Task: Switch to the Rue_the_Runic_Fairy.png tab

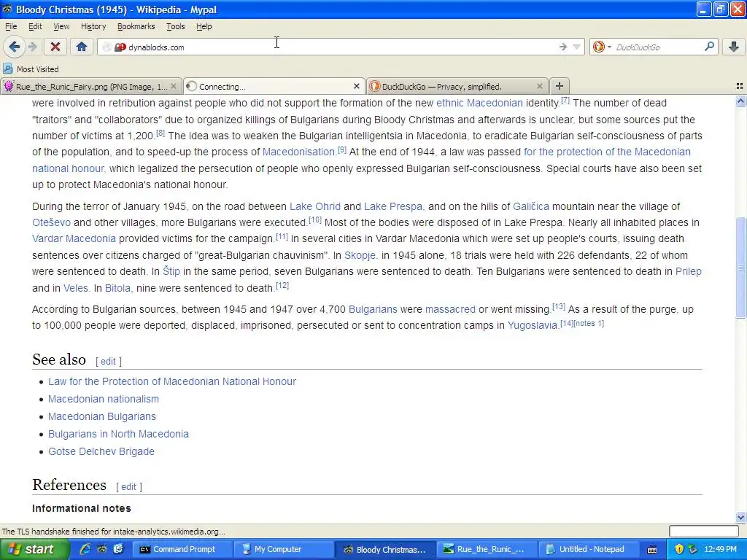Action: click(x=91, y=86)
